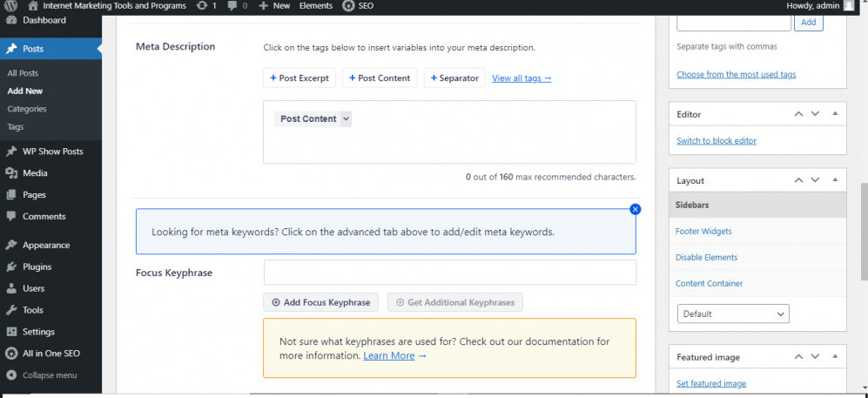Click the Add tag button
This screenshot has width=868, height=398.
tap(808, 22)
